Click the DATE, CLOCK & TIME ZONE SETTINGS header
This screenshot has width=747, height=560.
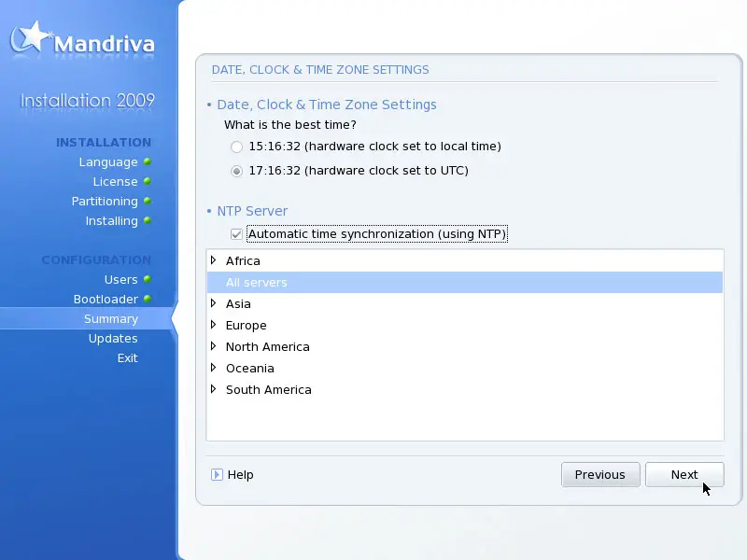(320, 69)
